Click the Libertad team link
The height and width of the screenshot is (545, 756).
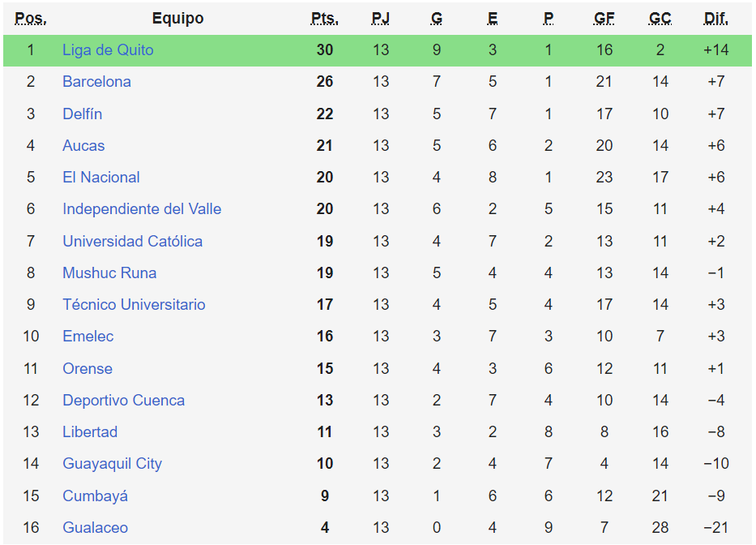pos(90,432)
